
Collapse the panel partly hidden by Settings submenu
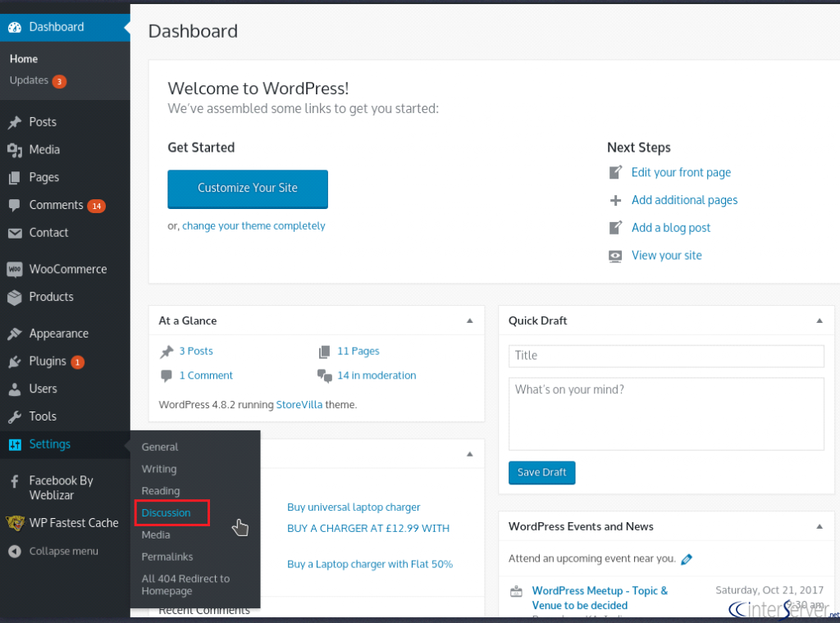(470, 454)
